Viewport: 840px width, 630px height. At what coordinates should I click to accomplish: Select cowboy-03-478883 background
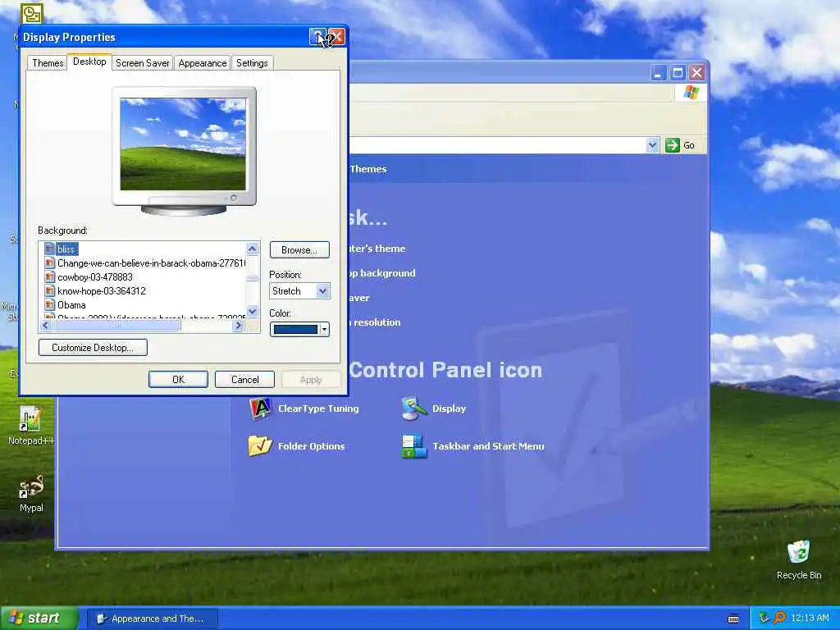pos(95,276)
